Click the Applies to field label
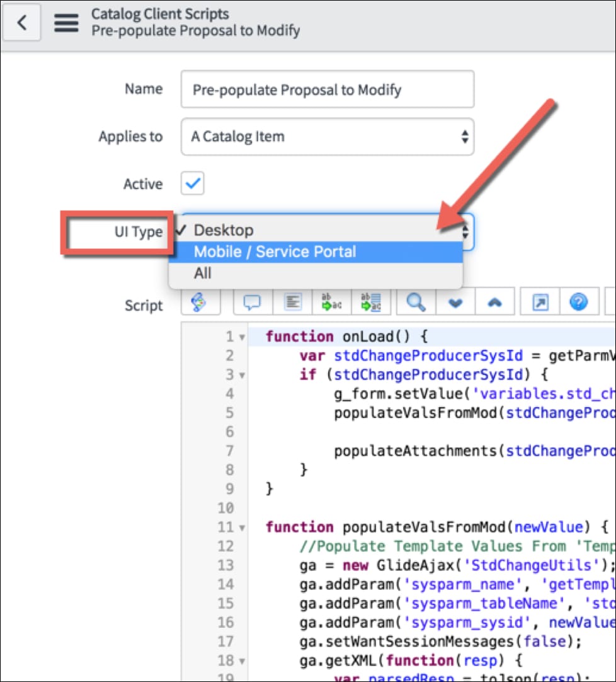This screenshot has width=616, height=682. [x=130, y=137]
